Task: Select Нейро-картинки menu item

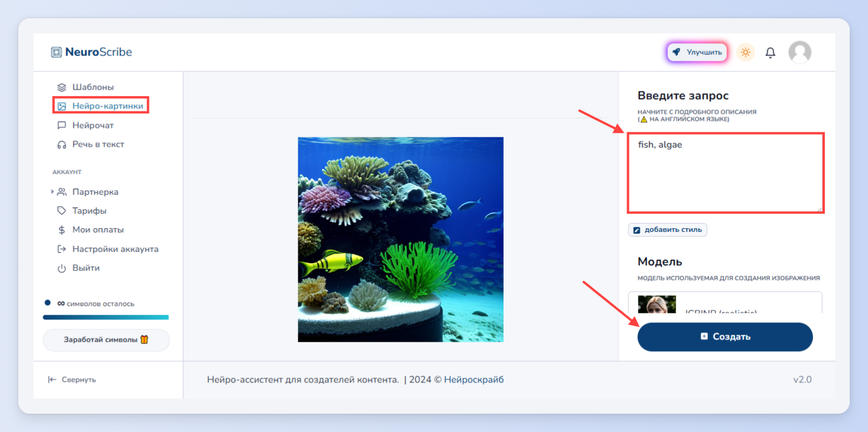Action: [100, 106]
